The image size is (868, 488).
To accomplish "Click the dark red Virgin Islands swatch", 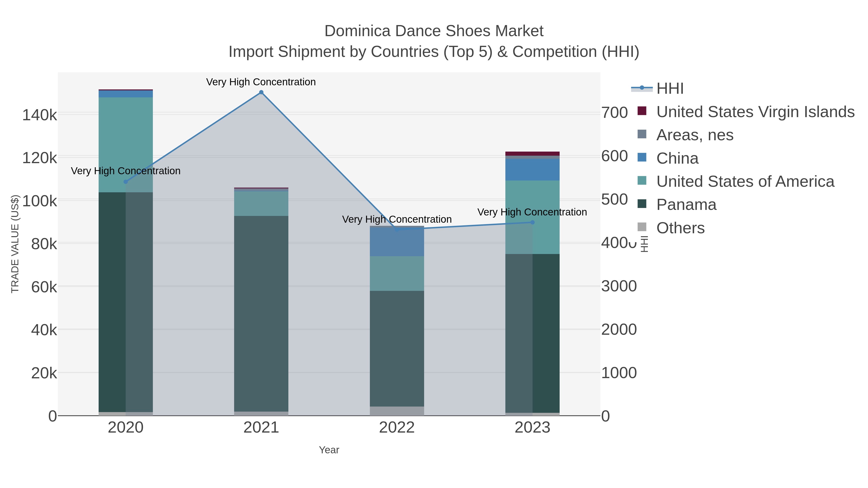I will click(642, 111).
